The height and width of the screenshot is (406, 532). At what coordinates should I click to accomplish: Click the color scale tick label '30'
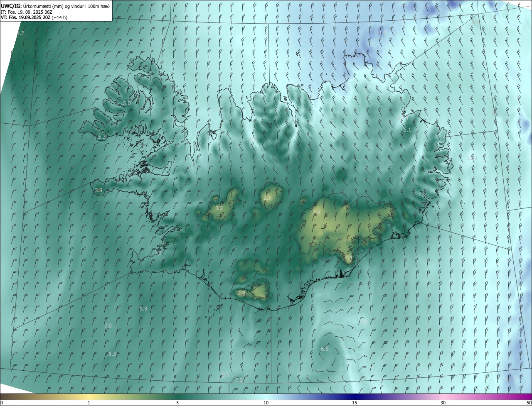pyautogui.click(x=443, y=403)
